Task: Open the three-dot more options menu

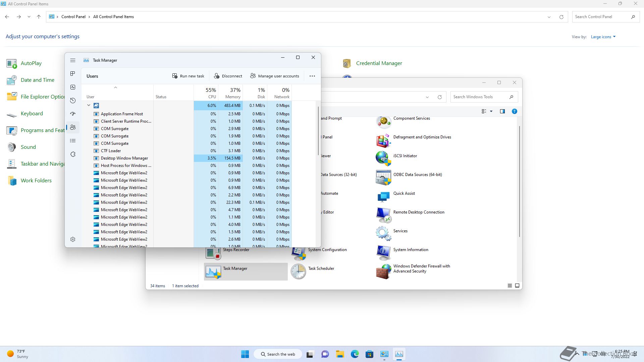Action: pos(312,76)
